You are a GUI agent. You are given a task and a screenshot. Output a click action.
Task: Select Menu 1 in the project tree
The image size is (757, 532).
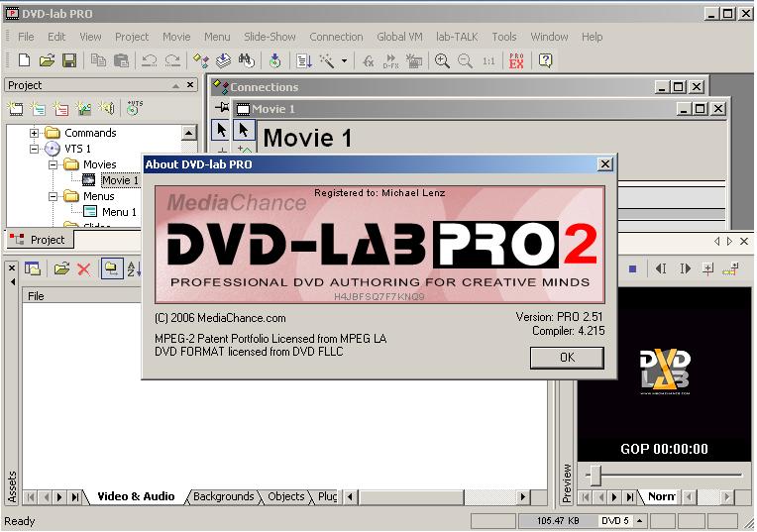tap(119, 212)
